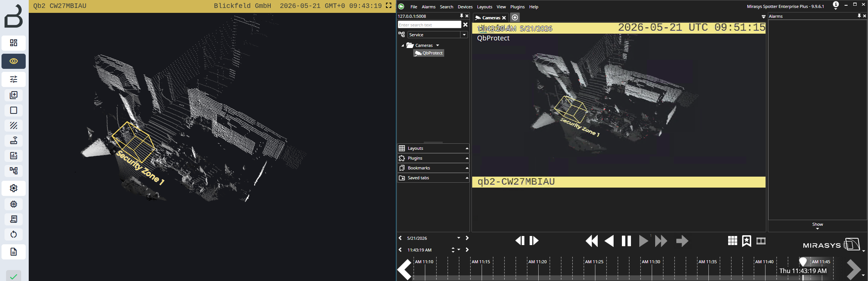Open the grid layout icon
The width and height of the screenshot is (868, 281).
733,241
